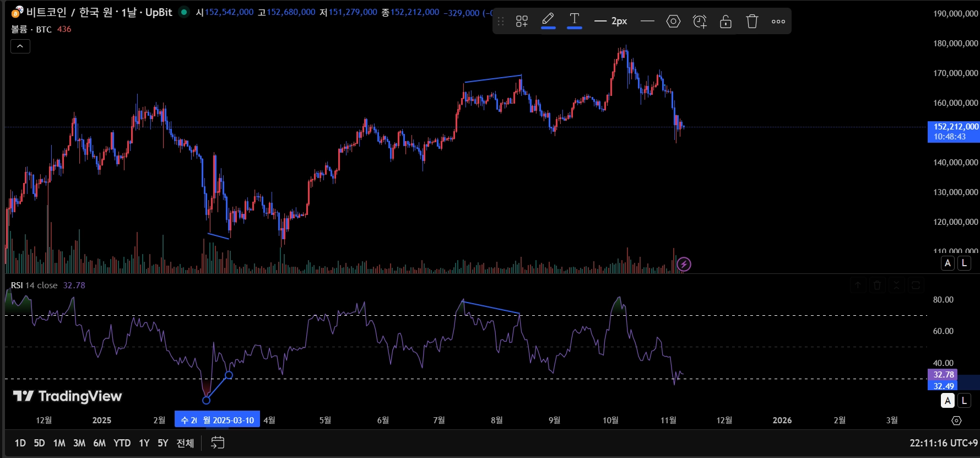Viewport: 980px width, 458px height.
Task: Maximize the RSI pane
Action: click(916, 285)
